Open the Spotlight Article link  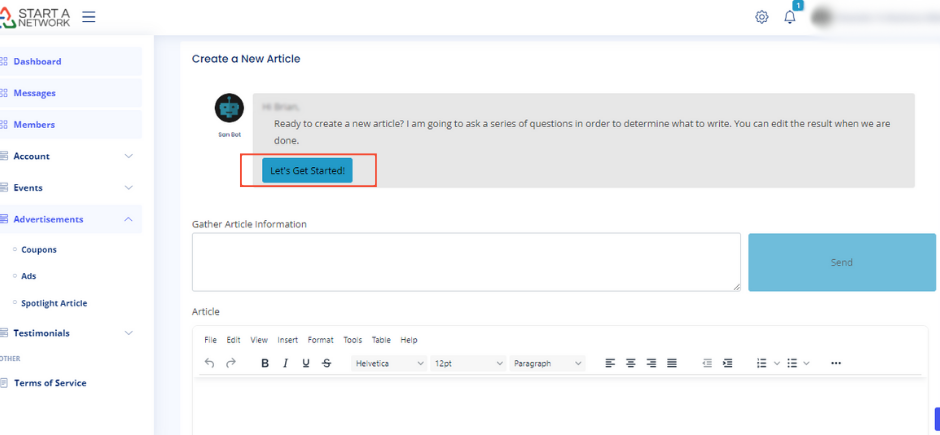(x=54, y=303)
